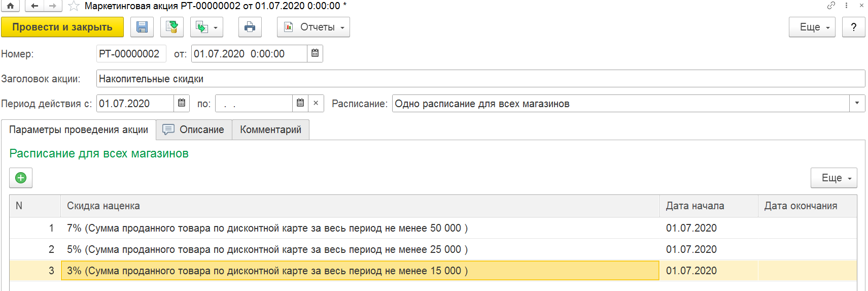Click start date of the 3% row

point(709,271)
